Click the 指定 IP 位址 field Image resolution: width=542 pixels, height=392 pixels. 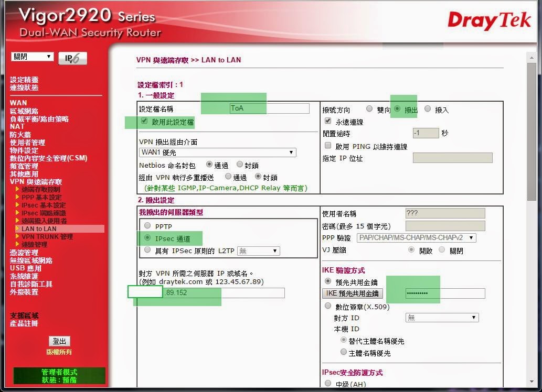(x=452, y=158)
